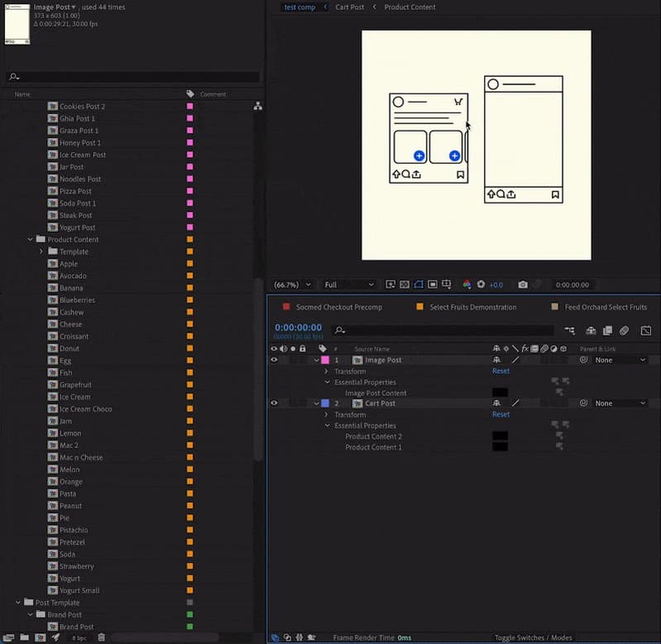661x644 pixels.
Task: Click Toggle Switches / Modes button
Action: [533, 638]
